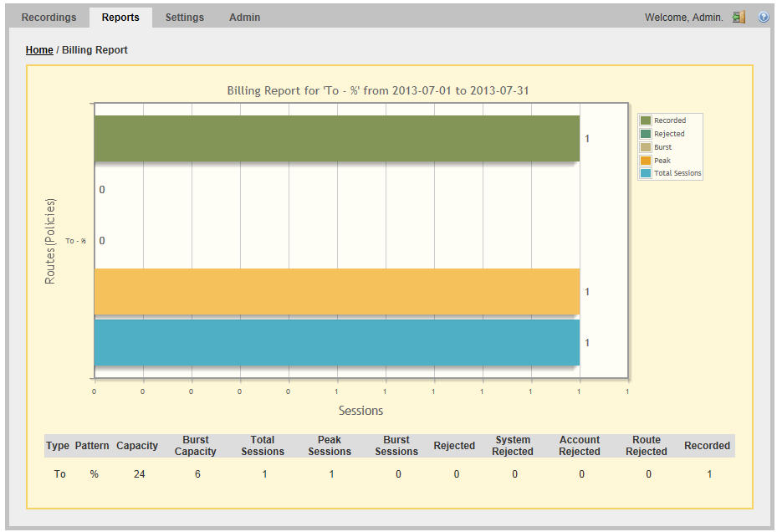This screenshot has height=532, width=777.
Task: Toggle the Recorded series in the legend
Action: coord(669,120)
